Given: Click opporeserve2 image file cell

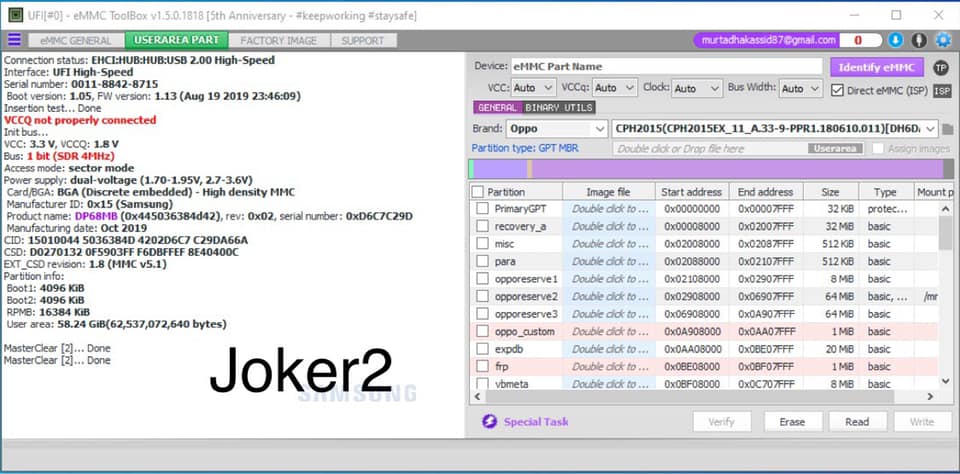Looking at the screenshot, I should (609, 296).
